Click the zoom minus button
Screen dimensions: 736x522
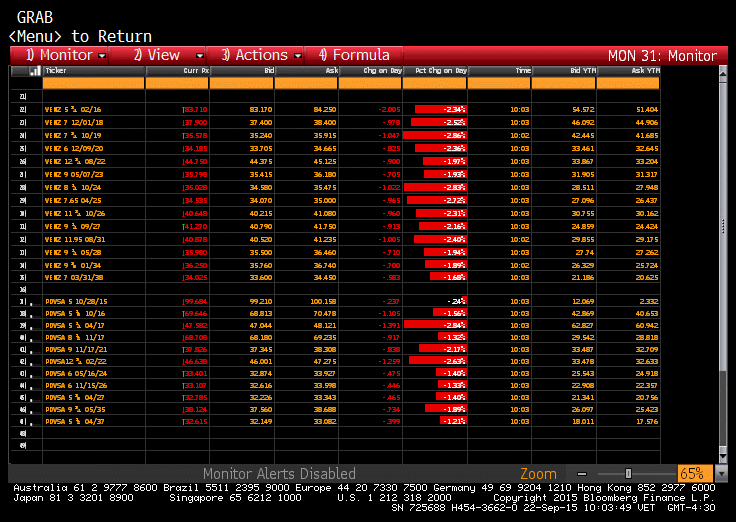[582, 474]
